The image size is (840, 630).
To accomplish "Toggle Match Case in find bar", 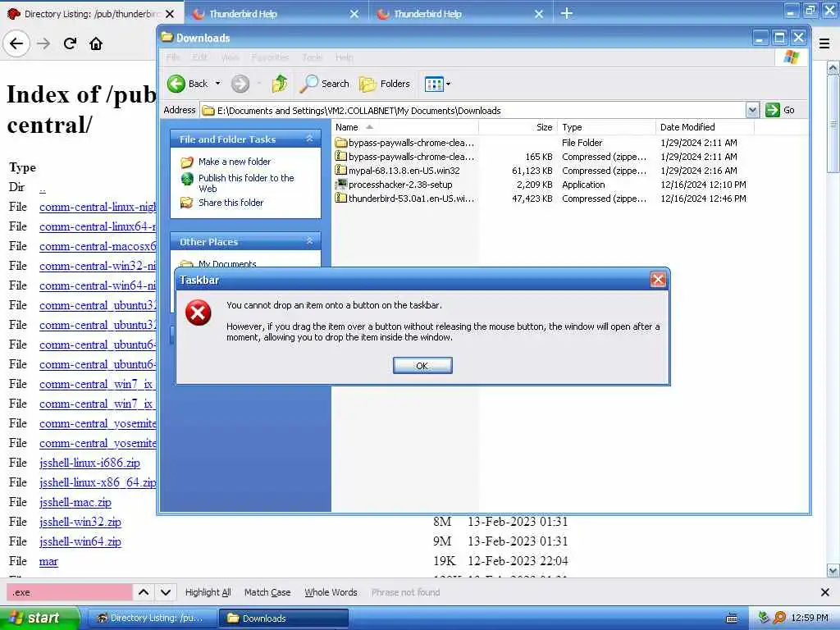I will (x=267, y=592).
